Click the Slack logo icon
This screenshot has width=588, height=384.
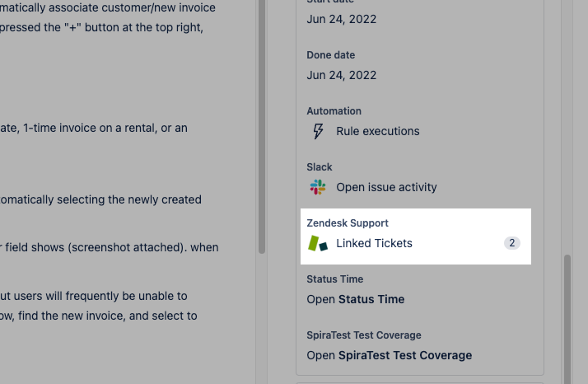coord(318,187)
